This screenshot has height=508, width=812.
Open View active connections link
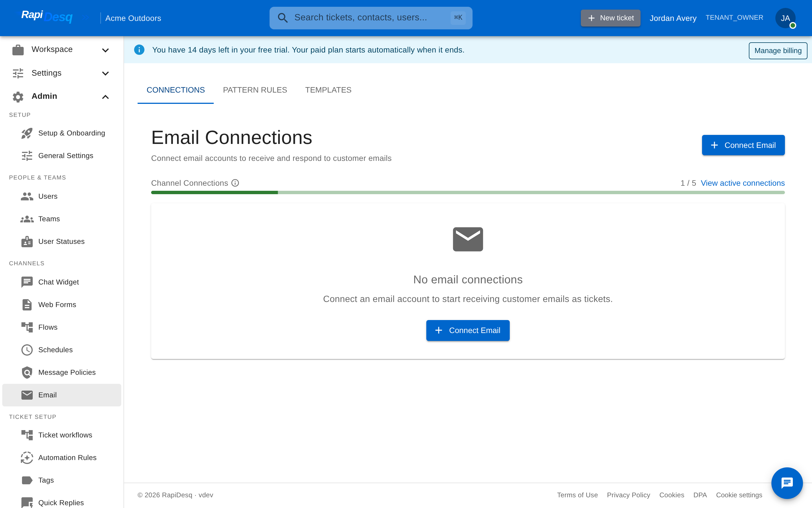[743, 183]
